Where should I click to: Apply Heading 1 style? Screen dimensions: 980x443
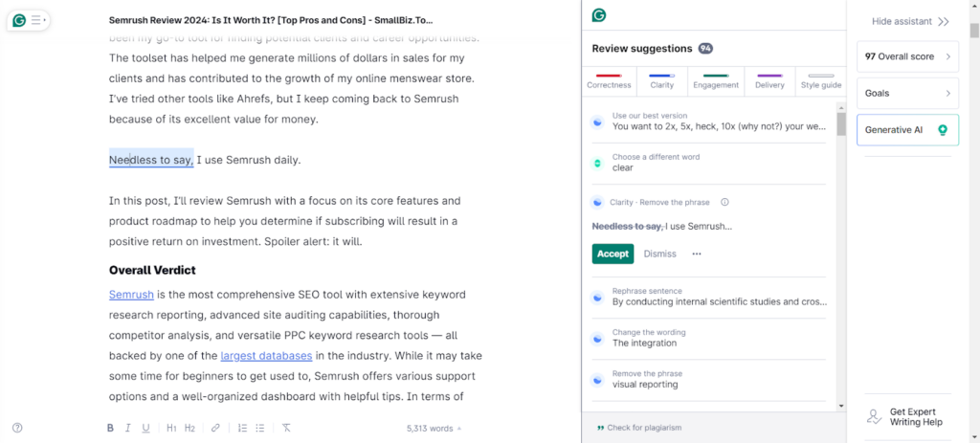click(x=172, y=428)
